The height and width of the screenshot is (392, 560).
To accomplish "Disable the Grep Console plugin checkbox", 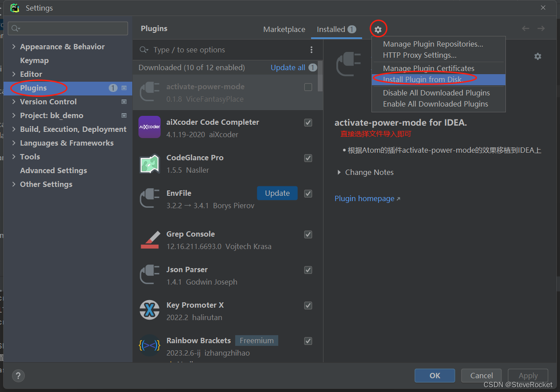I will pos(308,234).
